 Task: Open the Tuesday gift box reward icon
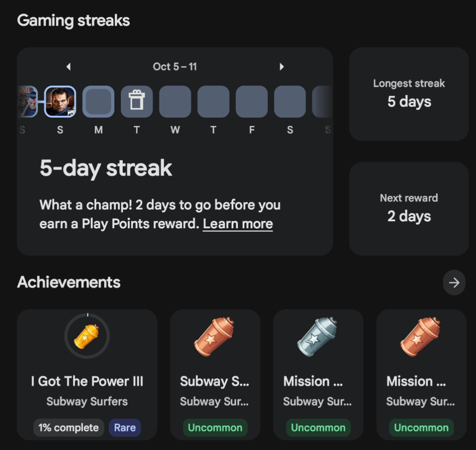(137, 101)
